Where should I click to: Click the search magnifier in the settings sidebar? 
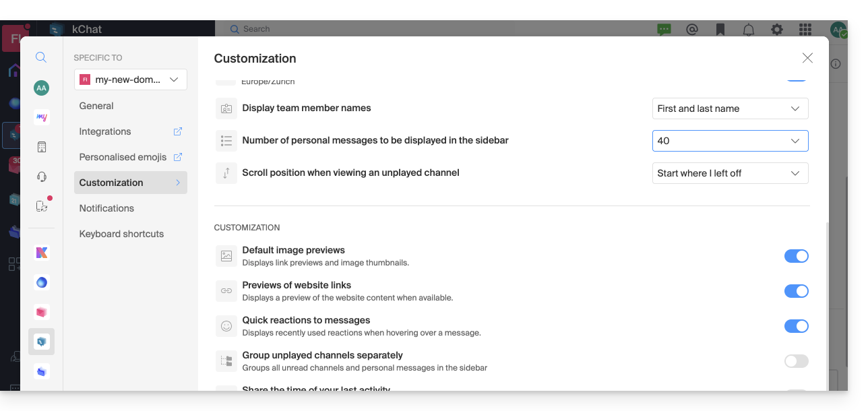41,58
